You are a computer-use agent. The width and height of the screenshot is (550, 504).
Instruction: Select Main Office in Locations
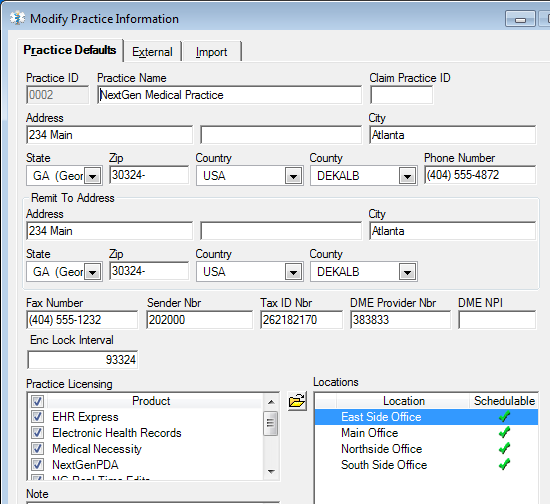pyautogui.click(x=426, y=433)
